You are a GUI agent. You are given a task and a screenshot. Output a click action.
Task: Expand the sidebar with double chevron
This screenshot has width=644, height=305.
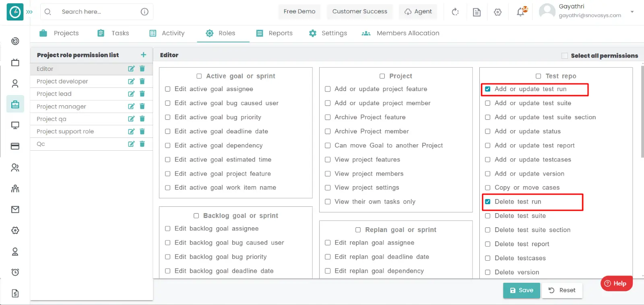point(29,12)
